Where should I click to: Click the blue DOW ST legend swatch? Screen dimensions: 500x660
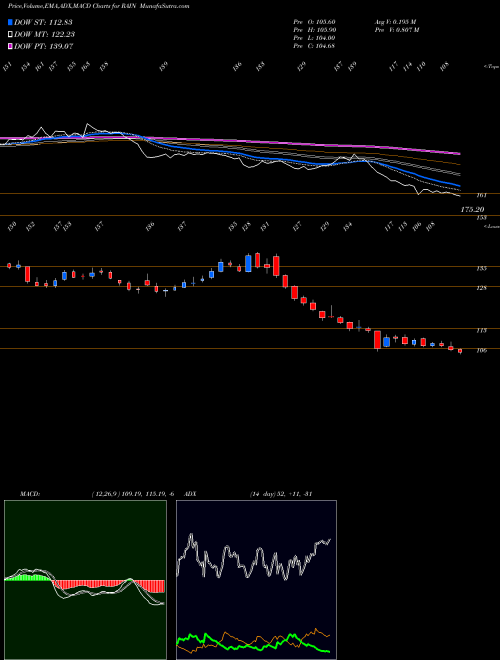(x=11, y=22)
